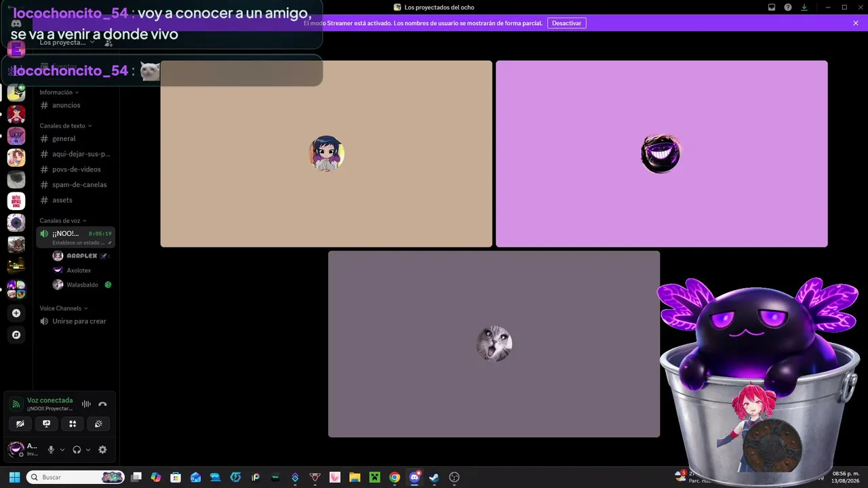Open Discord inbox icon in title bar
Viewport: 868px width, 488px height.
772,7
